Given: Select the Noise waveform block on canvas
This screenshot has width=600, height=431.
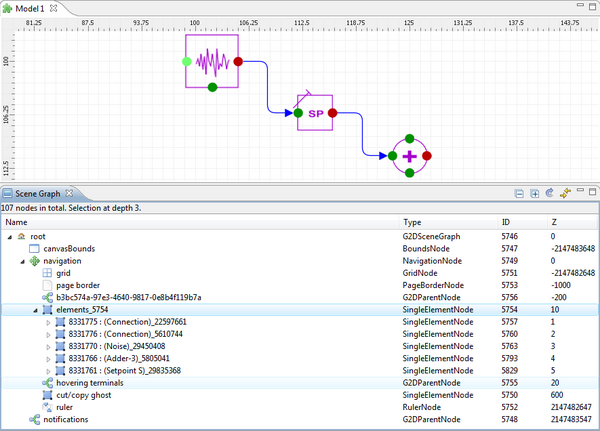Looking at the screenshot, I should (212, 62).
